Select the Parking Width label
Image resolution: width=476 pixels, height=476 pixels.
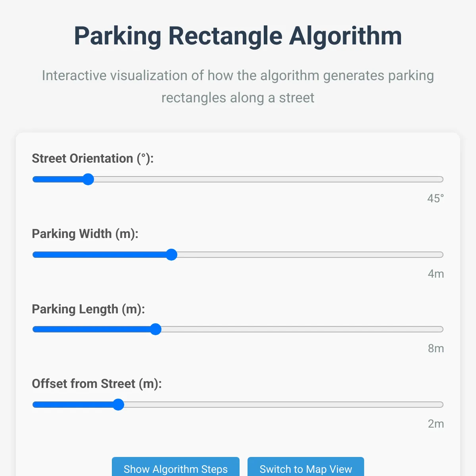click(85, 234)
